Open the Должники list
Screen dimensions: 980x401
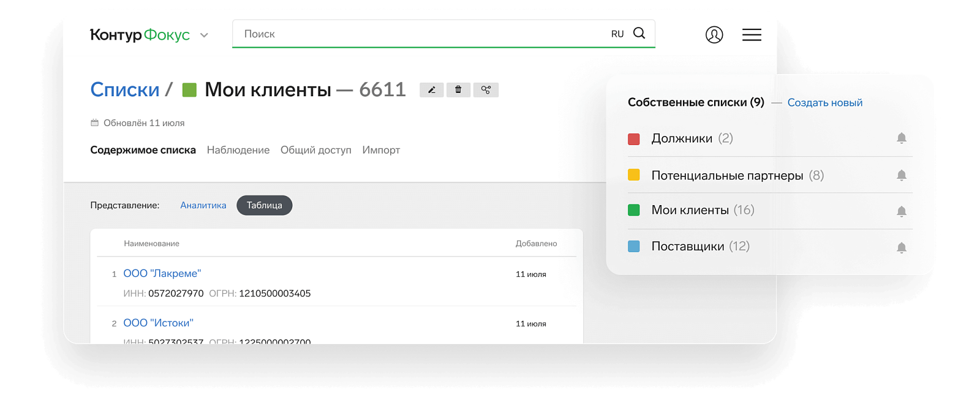coord(682,138)
